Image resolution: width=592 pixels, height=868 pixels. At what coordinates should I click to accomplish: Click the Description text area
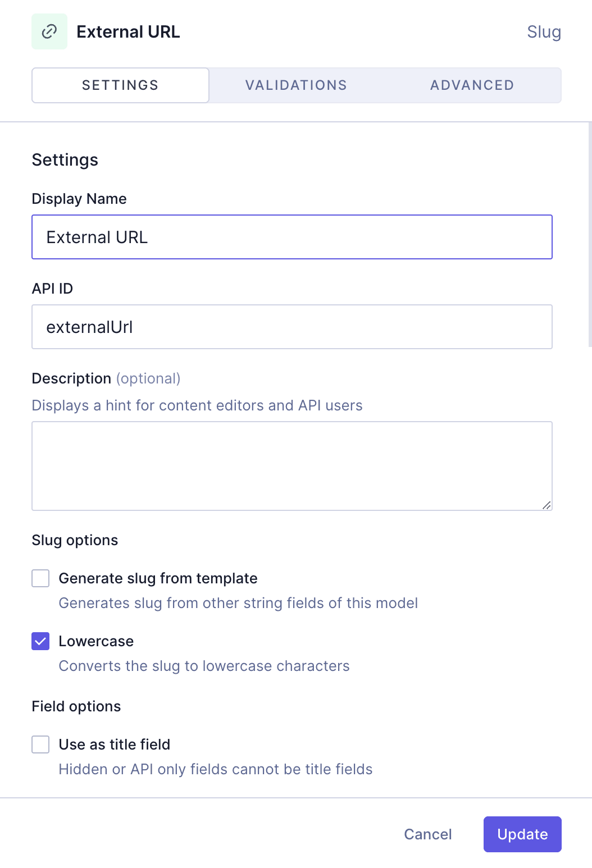tap(292, 465)
